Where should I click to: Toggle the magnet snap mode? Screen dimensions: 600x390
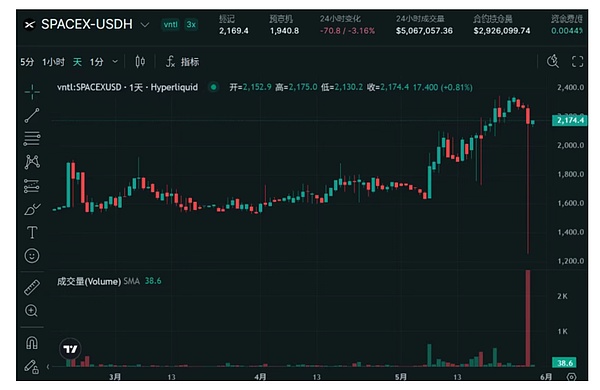[32, 343]
